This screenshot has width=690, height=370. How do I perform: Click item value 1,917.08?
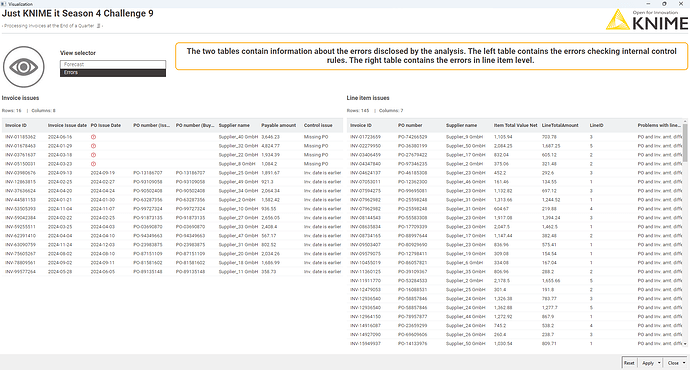click(x=503, y=218)
